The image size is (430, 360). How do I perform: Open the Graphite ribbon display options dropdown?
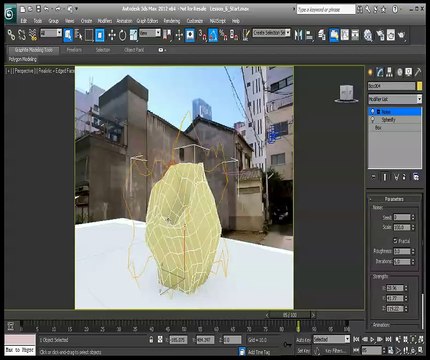162,50
